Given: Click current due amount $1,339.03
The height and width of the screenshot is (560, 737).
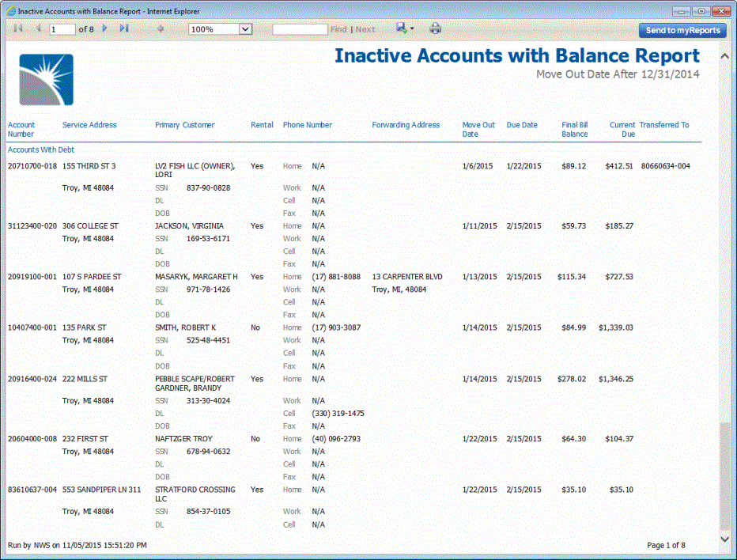Looking at the screenshot, I should coord(616,327).
